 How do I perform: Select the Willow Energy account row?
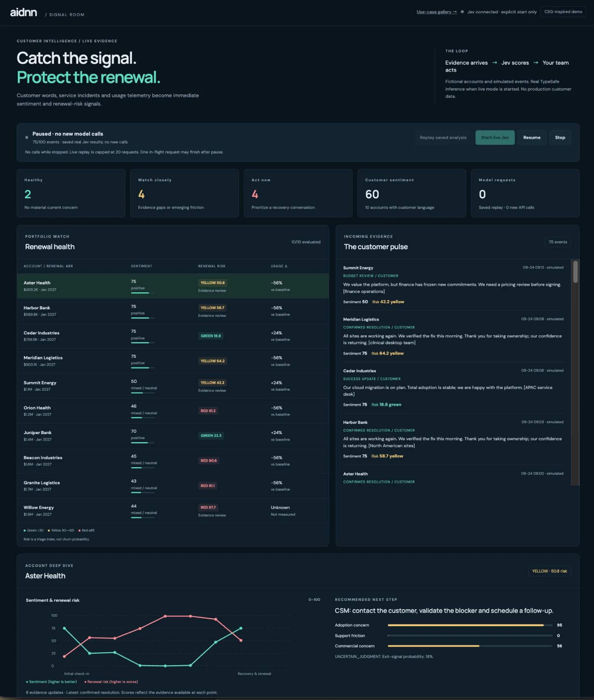173,511
